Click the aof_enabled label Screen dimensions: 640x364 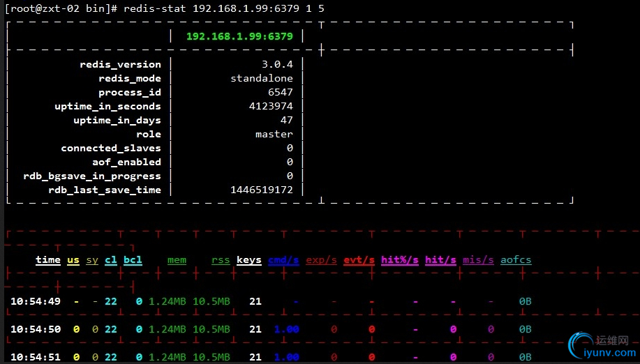coord(126,162)
